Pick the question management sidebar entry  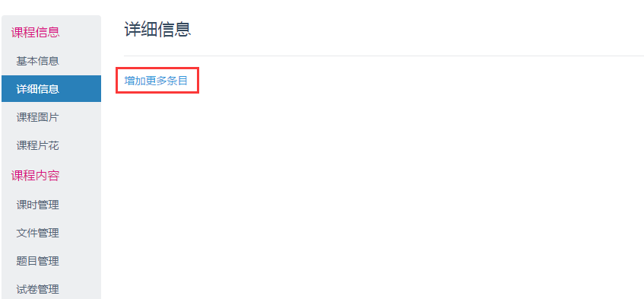coord(52,261)
